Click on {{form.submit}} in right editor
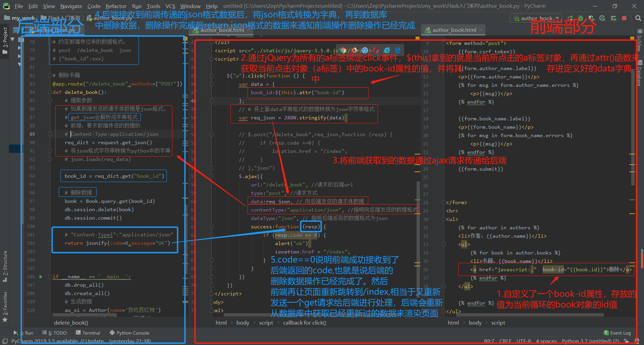Screen dimensions: 644x345 (481, 169)
